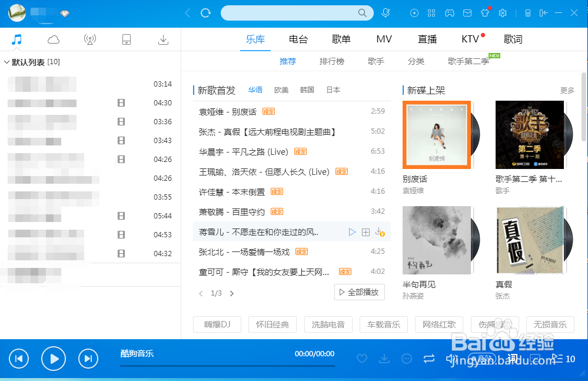Play the 蒋雪儿 song with play icon

point(352,232)
